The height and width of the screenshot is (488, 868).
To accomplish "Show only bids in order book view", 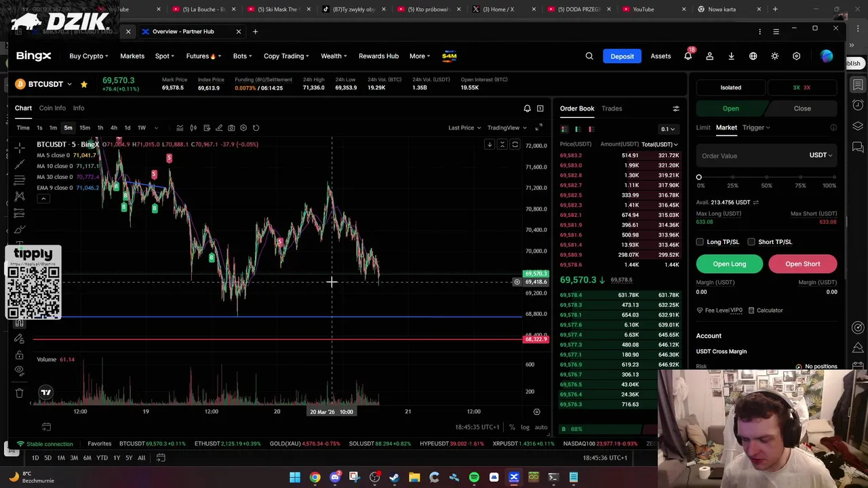I will click(578, 129).
